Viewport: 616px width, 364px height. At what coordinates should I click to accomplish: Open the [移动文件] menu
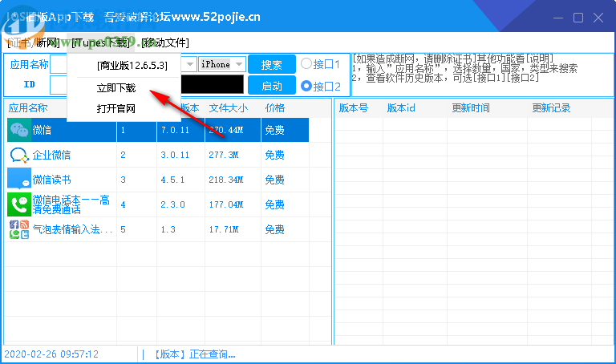(x=165, y=42)
